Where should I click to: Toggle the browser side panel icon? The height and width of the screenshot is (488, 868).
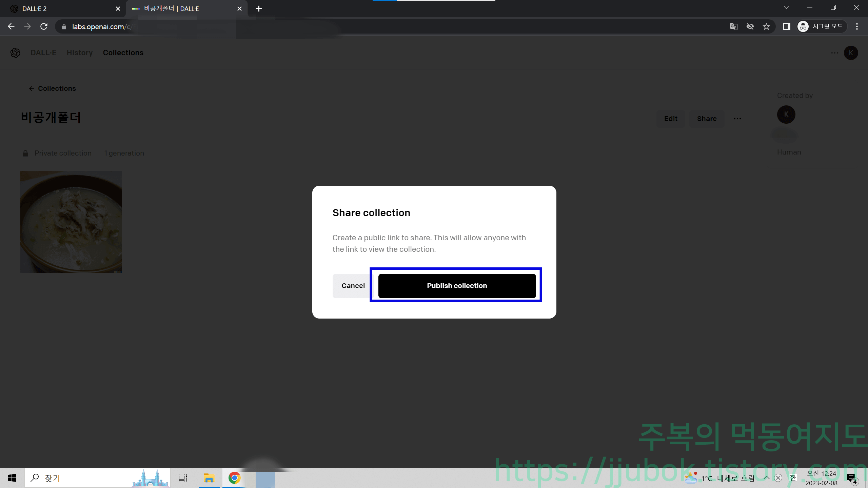[x=787, y=26]
